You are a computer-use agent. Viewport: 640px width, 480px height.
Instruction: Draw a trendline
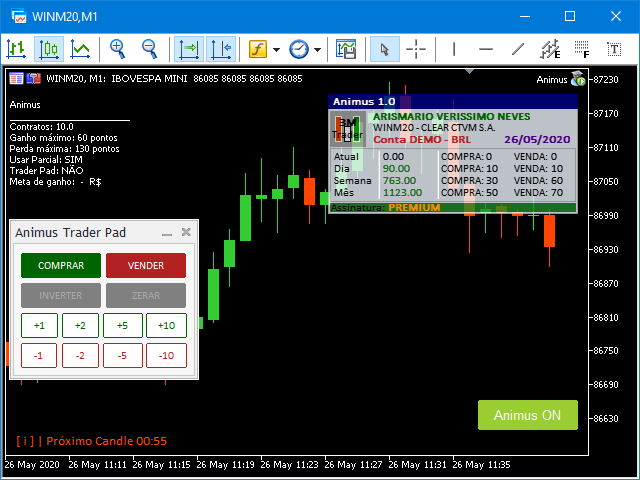coord(518,49)
